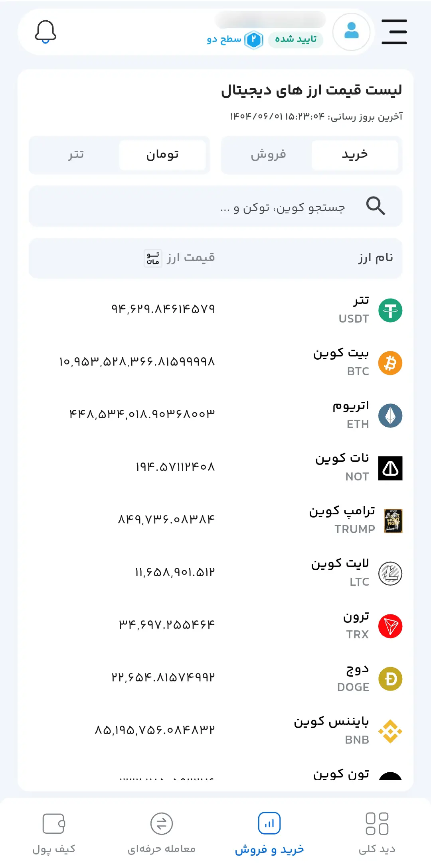Switch to خرید (buy) mode

tap(355, 155)
